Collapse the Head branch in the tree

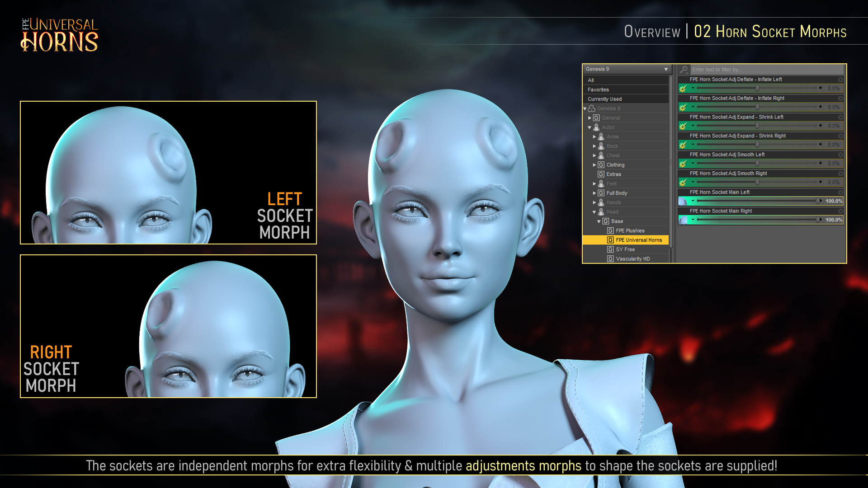[x=594, y=211]
